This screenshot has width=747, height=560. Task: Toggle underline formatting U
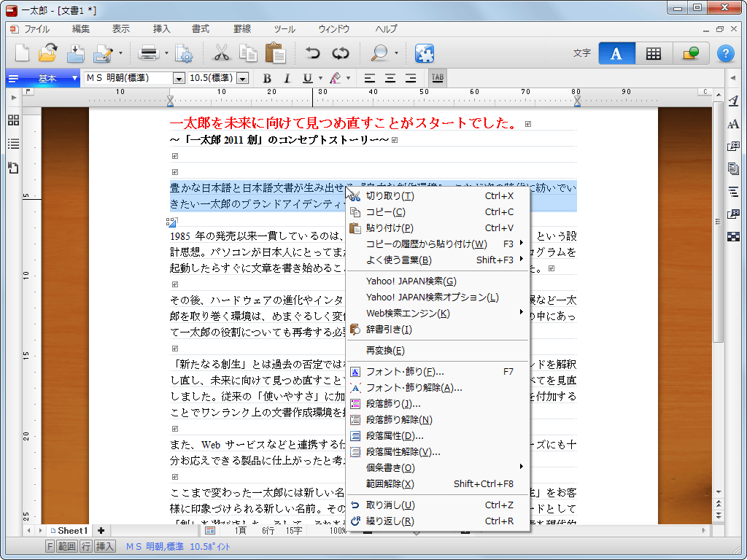[x=308, y=78]
